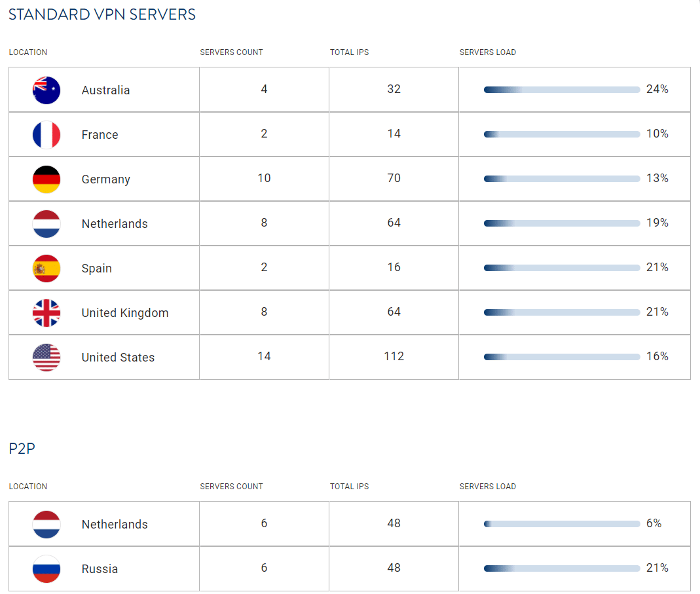Select the United Kingdom flag icon
The width and height of the screenshot is (700, 594).
[x=46, y=312]
